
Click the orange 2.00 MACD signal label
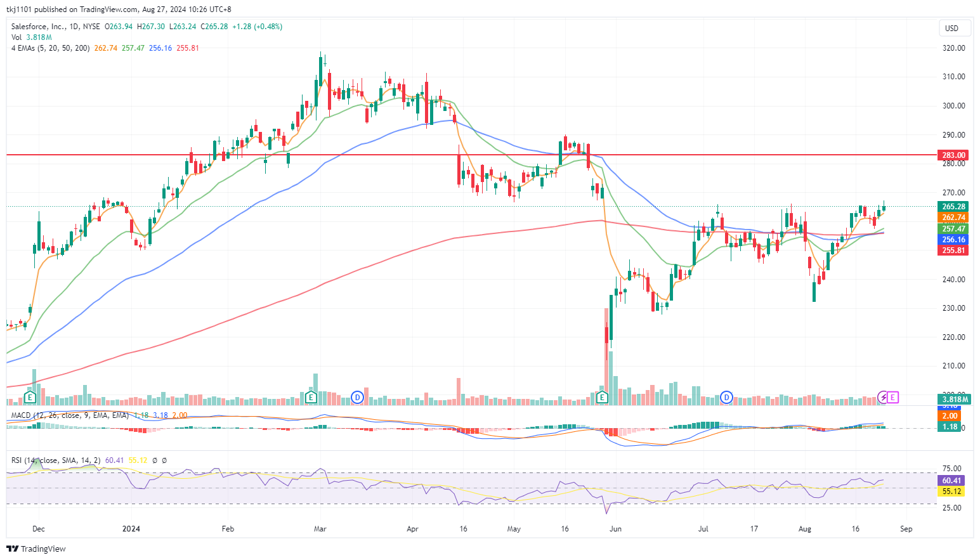coord(950,415)
